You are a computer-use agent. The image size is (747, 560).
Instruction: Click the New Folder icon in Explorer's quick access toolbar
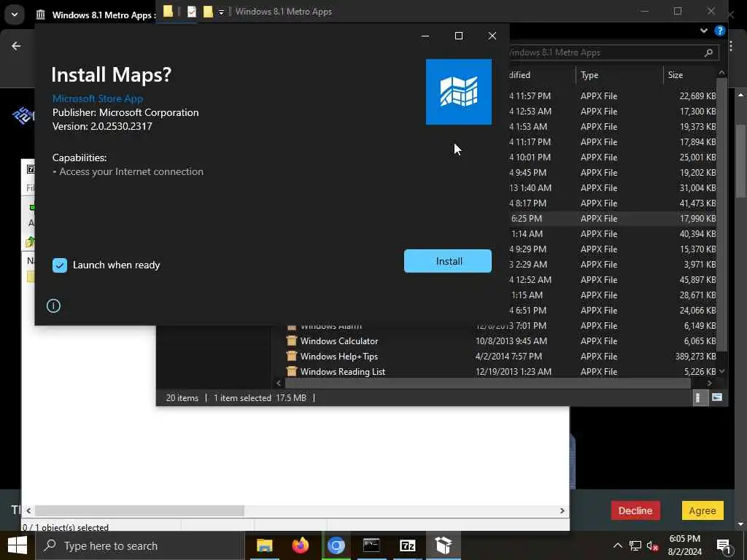208,12
